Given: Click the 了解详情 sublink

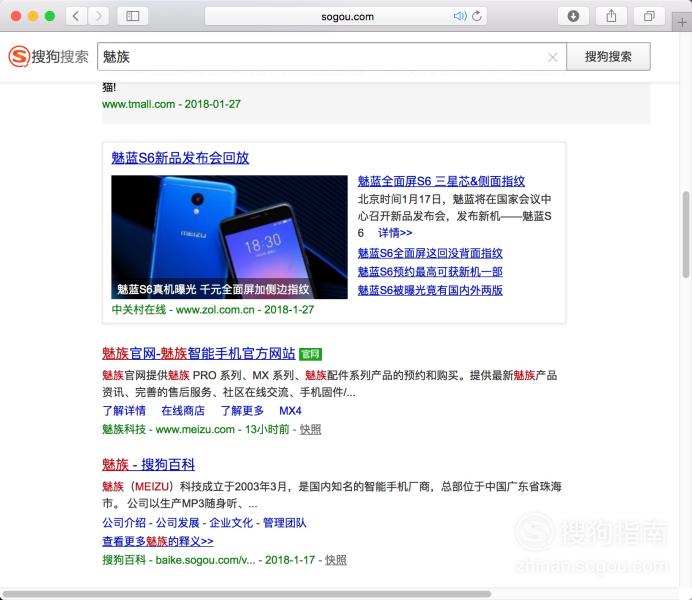Looking at the screenshot, I should 124,411.
